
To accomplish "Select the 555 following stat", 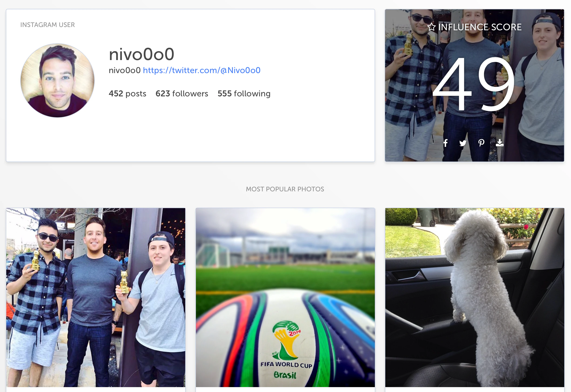I will (244, 94).
